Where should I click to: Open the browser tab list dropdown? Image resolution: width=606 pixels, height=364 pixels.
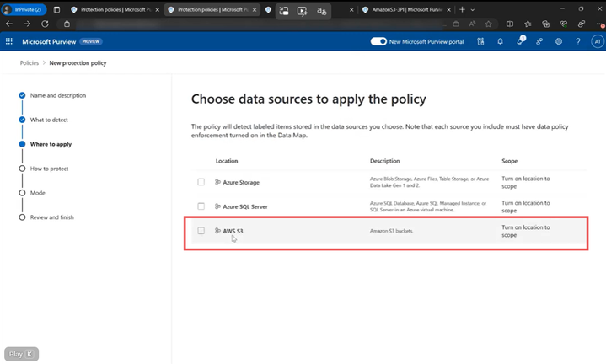click(473, 9)
